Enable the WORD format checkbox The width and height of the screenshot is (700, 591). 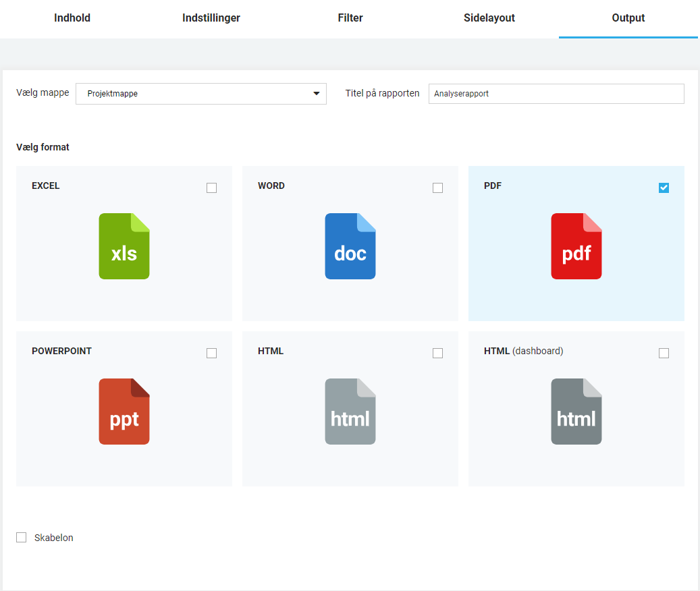438,188
